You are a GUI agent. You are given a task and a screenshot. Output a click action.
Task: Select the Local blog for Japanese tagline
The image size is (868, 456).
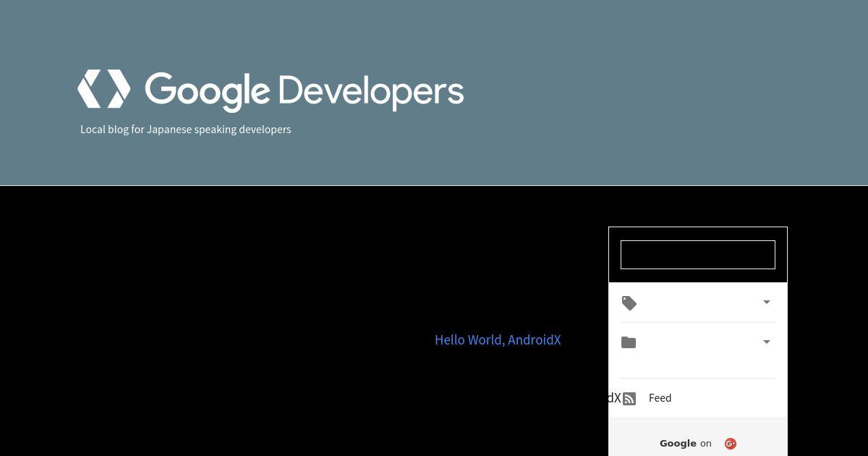(x=186, y=129)
